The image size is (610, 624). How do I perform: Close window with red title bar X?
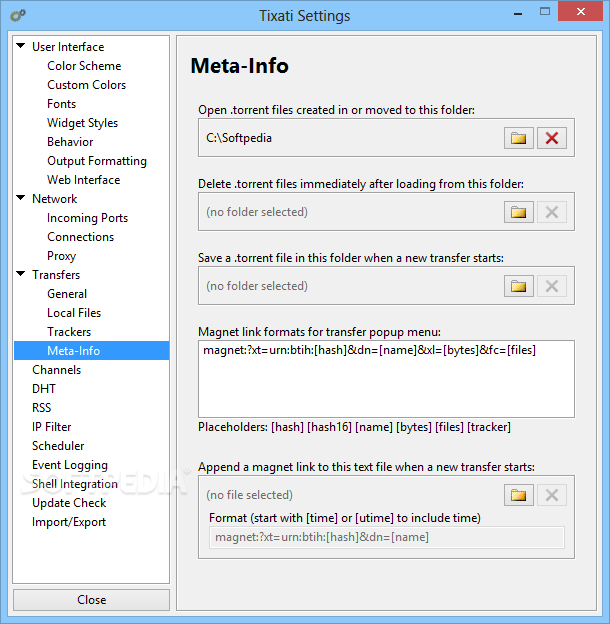click(x=581, y=11)
